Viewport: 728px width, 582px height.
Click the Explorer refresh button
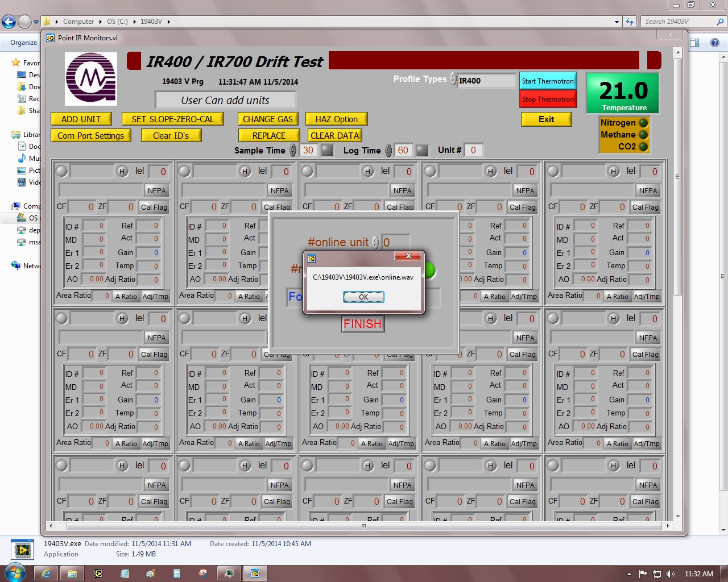(x=629, y=22)
